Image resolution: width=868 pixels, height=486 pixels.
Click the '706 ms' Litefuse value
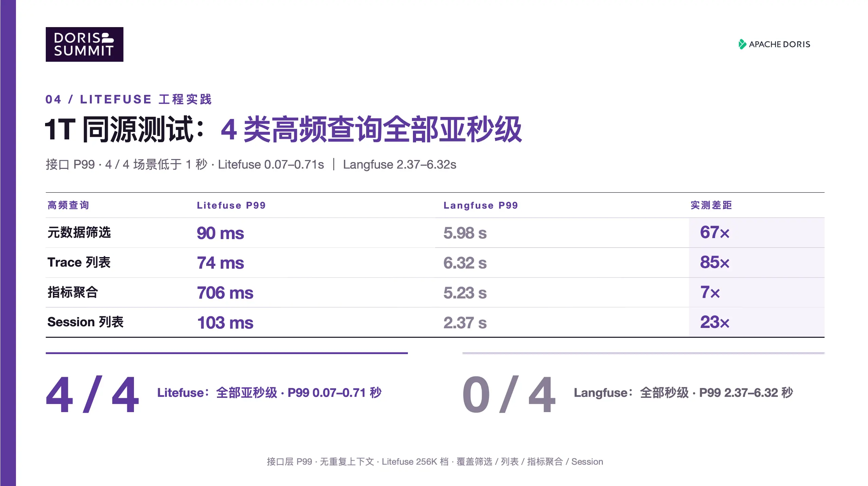coord(225,293)
